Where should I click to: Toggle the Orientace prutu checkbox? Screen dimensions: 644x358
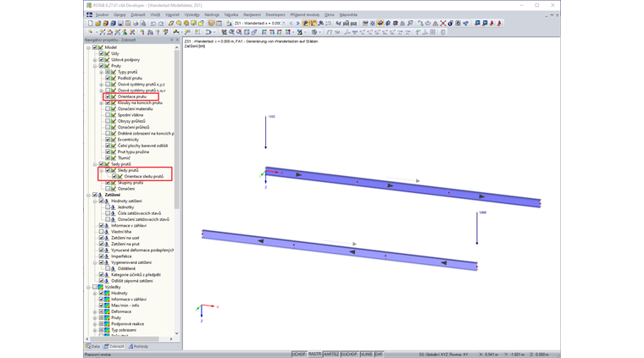[108, 96]
